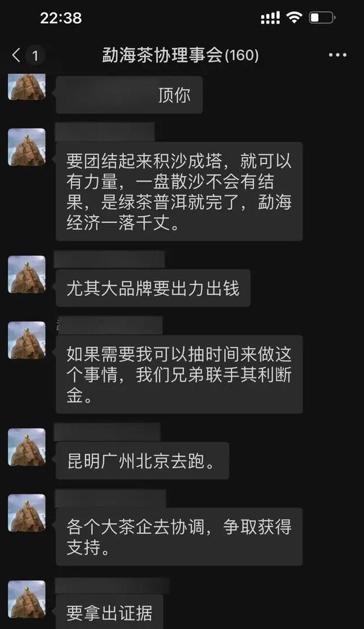This screenshot has width=364, height=629.
Task: Tap avatar beside the 要团结起来 message
Action: click(27, 147)
